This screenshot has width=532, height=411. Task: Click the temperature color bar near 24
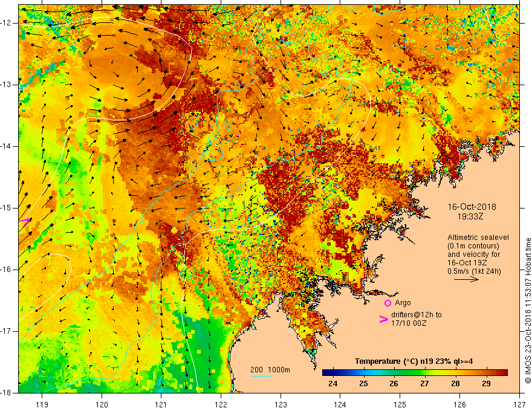tap(333, 373)
